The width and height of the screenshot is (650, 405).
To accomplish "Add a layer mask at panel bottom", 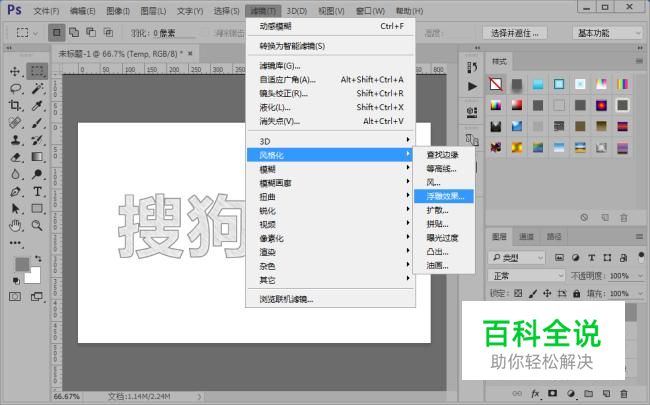I will pyautogui.click(x=553, y=393).
